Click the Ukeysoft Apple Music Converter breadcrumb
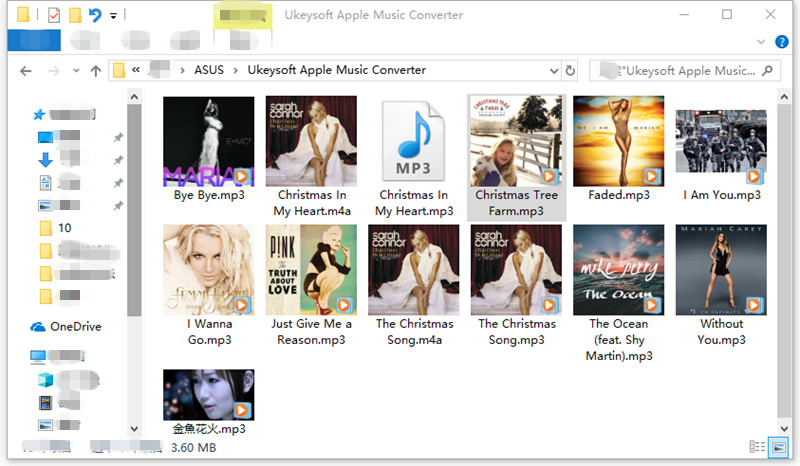The image size is (800, 466). (x=337, y=70)
